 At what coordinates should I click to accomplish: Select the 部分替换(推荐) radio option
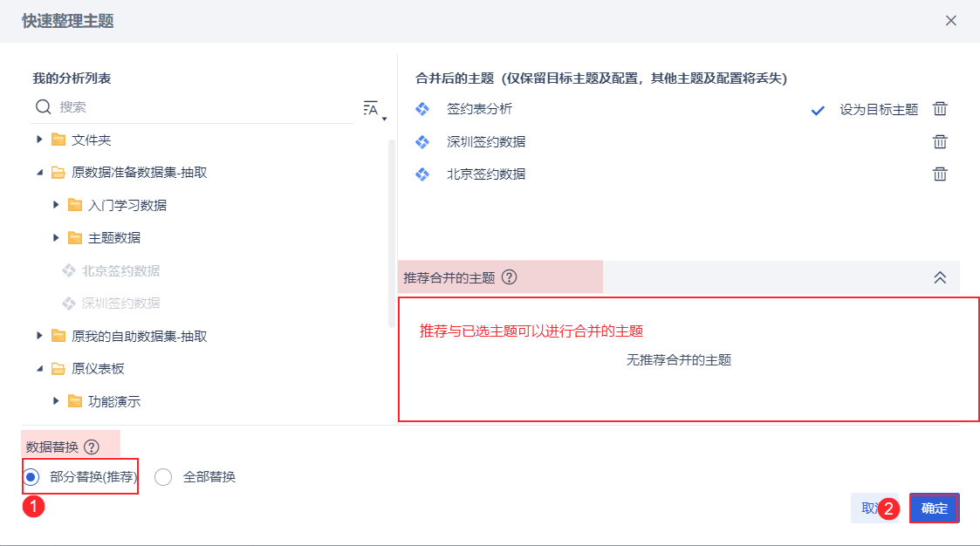(x=31, y=477)
